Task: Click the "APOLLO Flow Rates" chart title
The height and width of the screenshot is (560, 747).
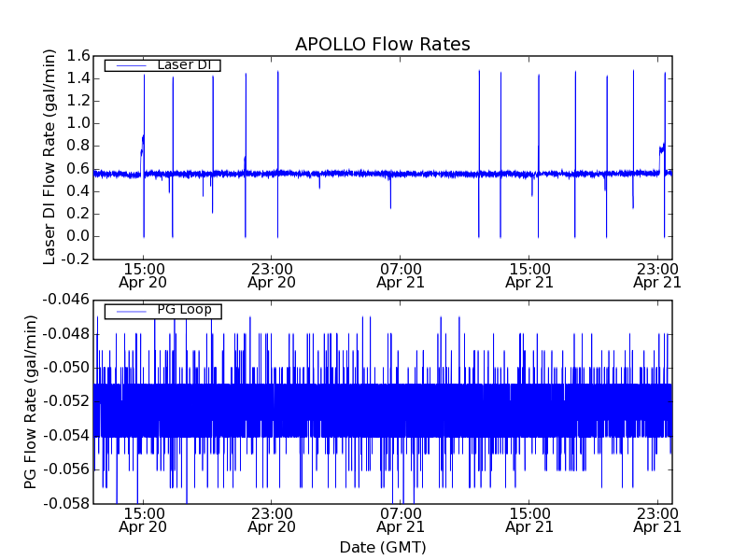Action: pos(383,44)
